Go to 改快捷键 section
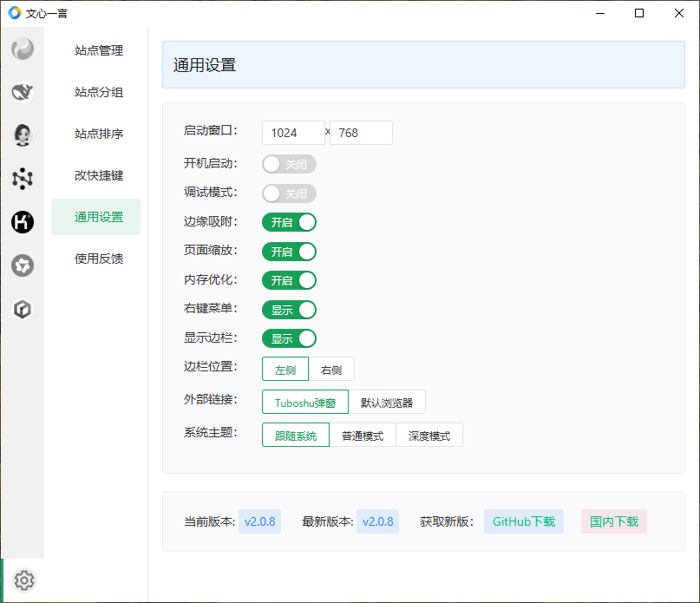Image resolution: width=700 pixels, height=603 pixels. pos(96,175)
